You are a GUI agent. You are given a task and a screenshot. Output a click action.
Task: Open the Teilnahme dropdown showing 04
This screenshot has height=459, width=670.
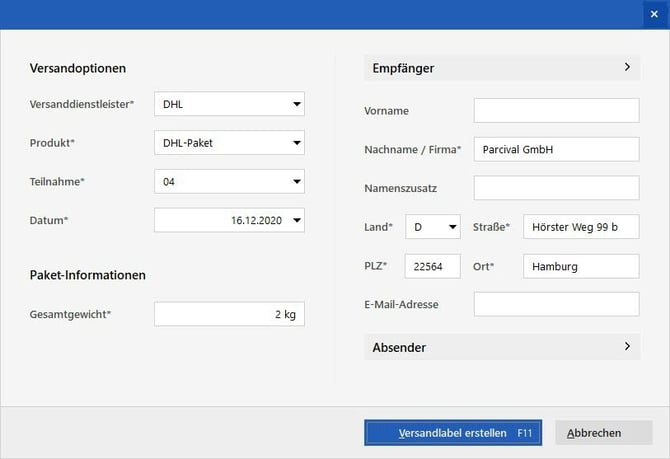296,182
